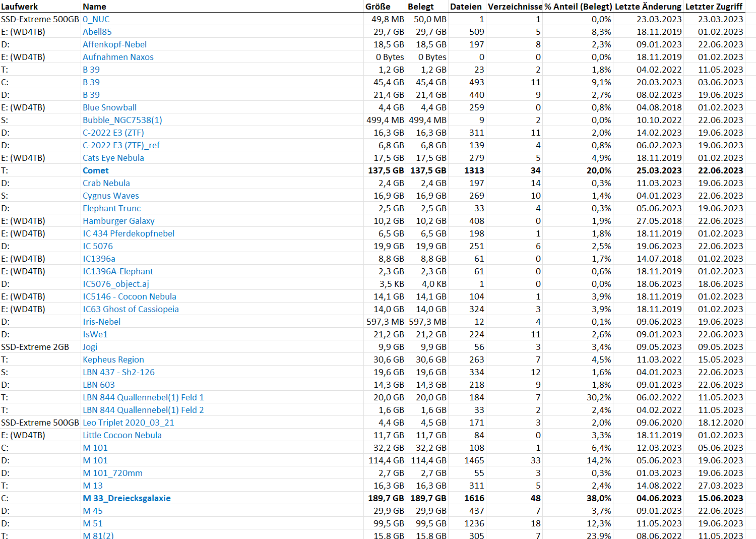The width and height of the screenshot is (756, 539).
Task: Click the Name column header
Action: (x=94, y=7)
